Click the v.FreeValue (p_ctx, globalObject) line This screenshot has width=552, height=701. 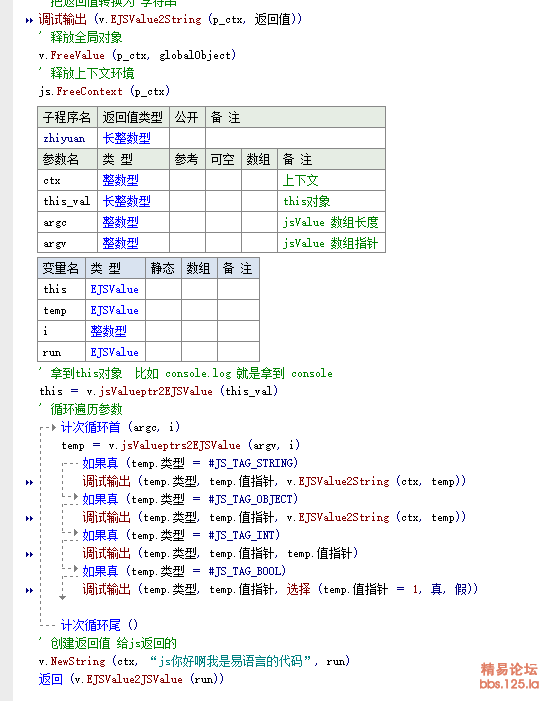137,55
